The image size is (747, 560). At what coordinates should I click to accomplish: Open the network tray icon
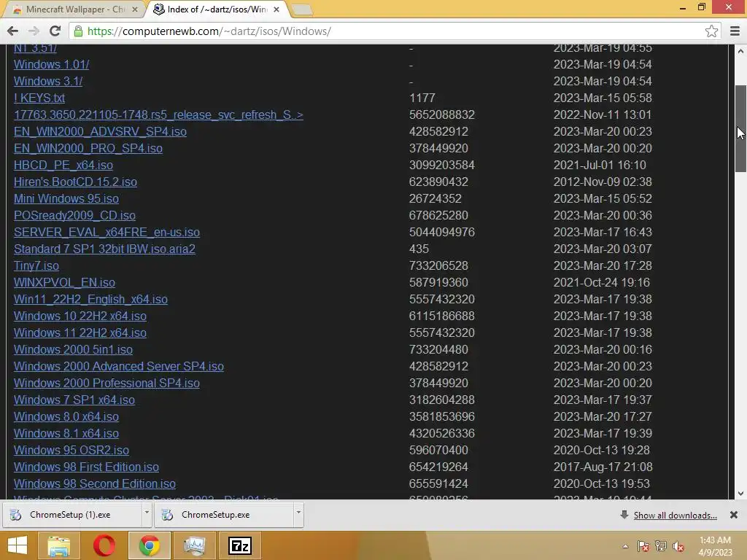point(661,546)
